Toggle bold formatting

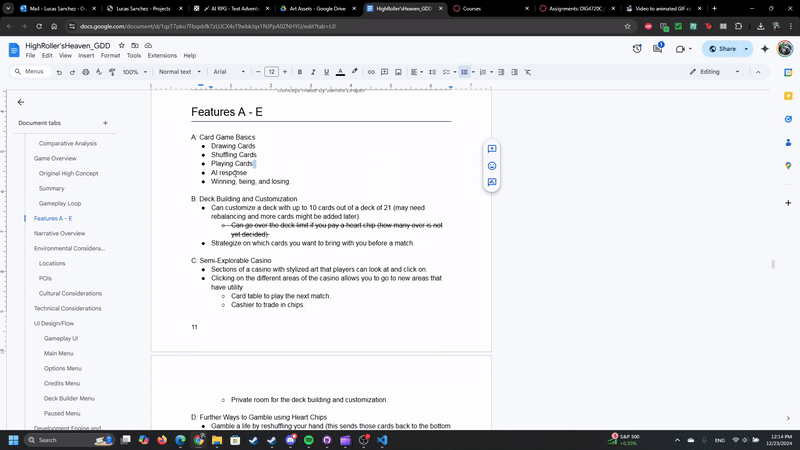tap(299, 72)
